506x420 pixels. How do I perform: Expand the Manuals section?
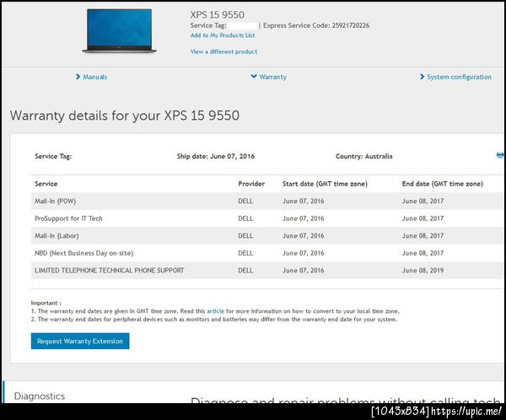91,77
